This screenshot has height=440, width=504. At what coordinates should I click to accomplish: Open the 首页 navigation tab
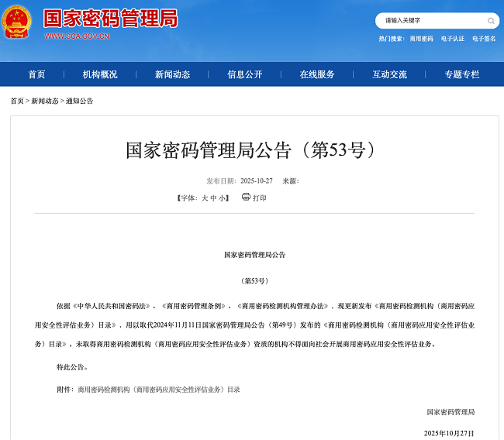click(36, 74)
